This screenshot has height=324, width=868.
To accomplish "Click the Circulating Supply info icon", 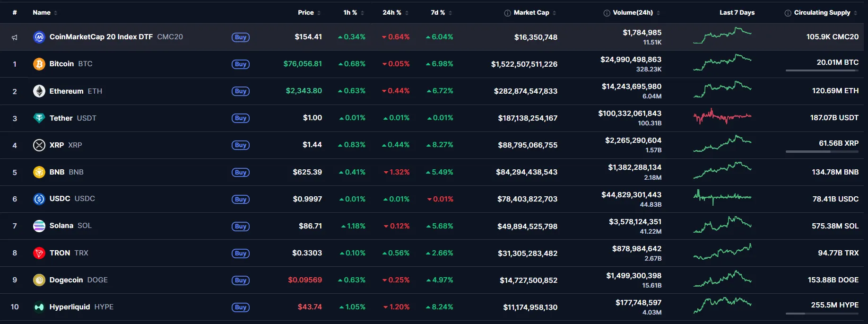I will (x=788, y=13).
